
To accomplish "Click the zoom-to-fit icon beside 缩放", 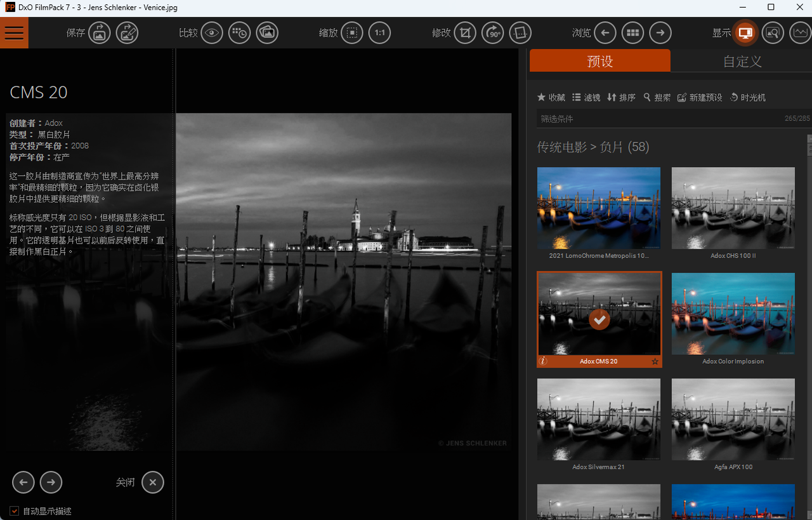I will tap(352, 33).
